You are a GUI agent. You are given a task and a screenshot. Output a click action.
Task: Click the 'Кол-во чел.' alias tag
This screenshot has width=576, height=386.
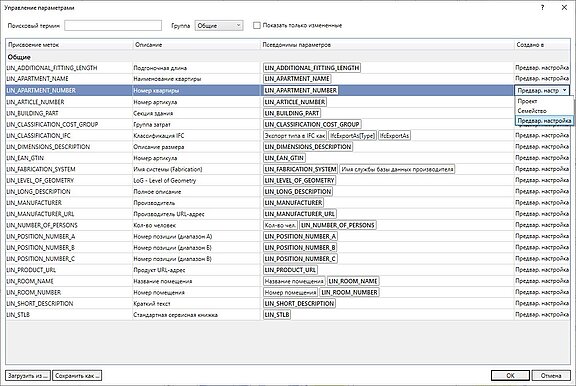tap(280, 225)
